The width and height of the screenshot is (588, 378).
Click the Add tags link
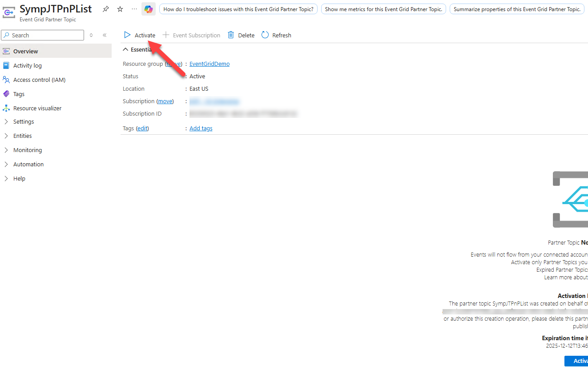(201, 128)
